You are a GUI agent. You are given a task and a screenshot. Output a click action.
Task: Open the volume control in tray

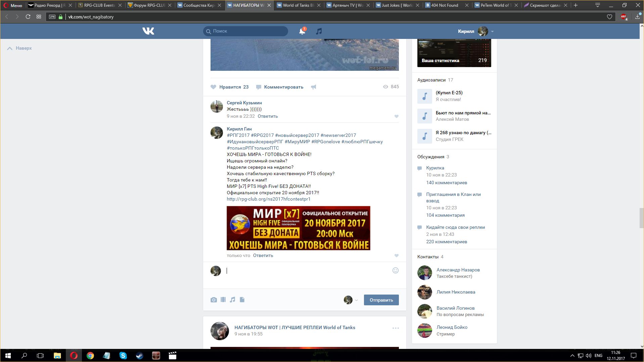pos(588,356)
